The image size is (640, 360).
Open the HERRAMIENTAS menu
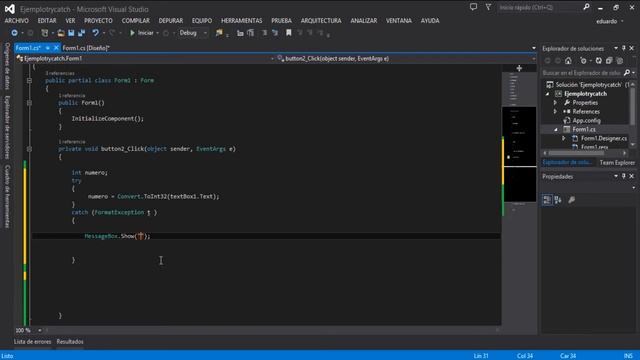(x=242, y=20)
